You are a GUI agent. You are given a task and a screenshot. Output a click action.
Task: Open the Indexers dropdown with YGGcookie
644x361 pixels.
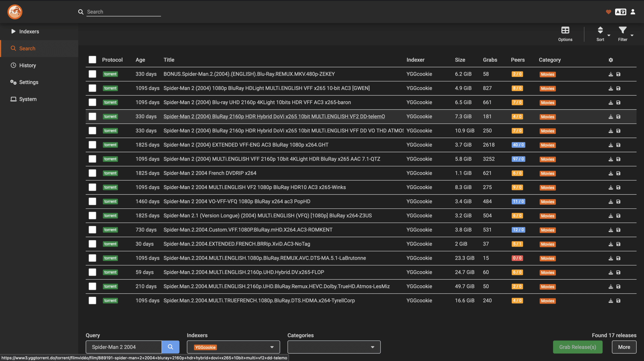(x=233, y=347)
